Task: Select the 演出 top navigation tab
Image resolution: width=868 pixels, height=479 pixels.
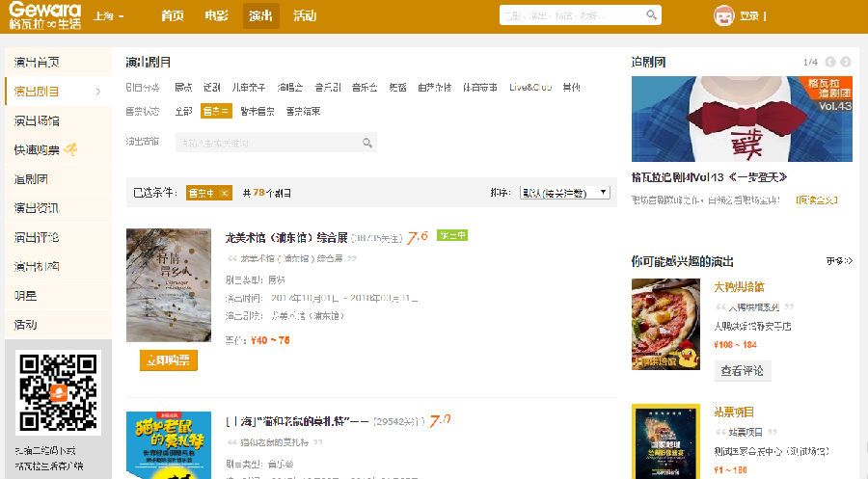Action: pos(260,15)
